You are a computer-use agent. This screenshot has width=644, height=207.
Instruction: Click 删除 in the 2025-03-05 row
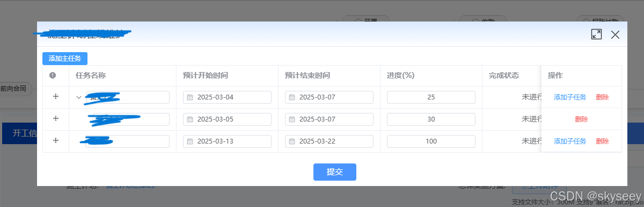coord(581,119)
